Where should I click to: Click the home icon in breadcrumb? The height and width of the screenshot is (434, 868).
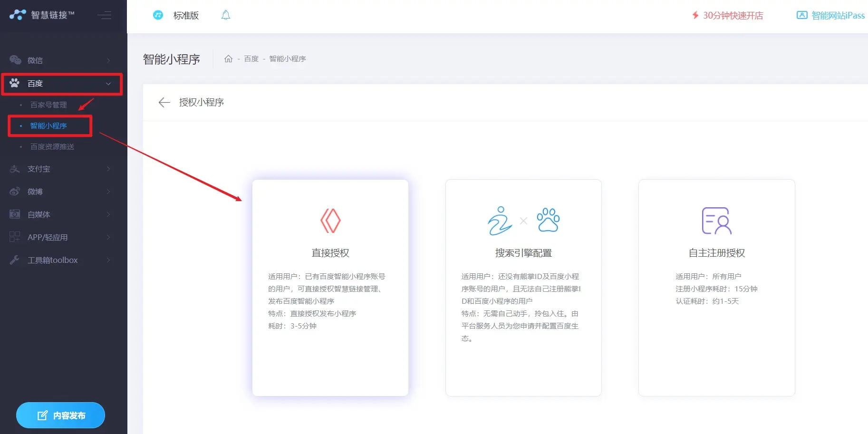coord(228,59)
